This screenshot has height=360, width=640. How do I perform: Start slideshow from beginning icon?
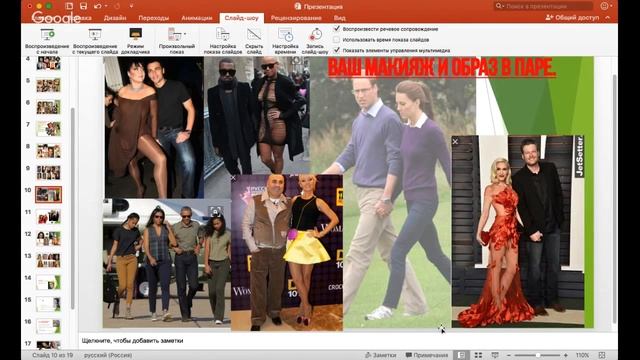click(x=47, y=35)
